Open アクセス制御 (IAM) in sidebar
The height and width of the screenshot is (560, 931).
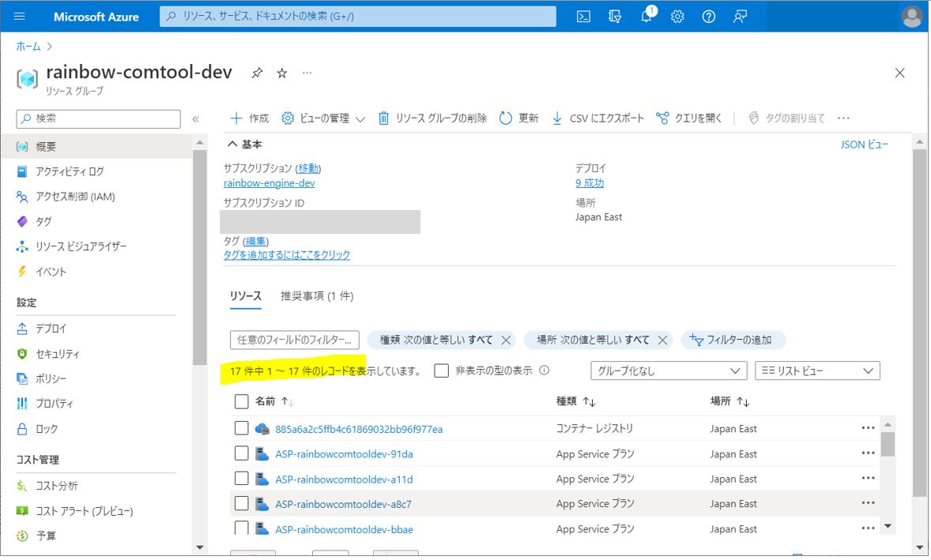tap(75, 197)
